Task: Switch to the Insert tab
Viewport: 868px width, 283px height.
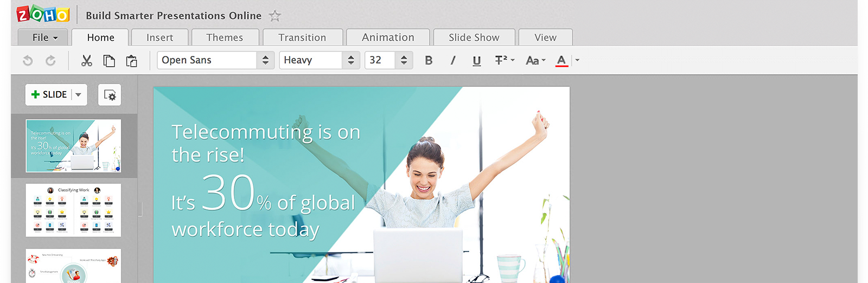Action: click(159, 37)
